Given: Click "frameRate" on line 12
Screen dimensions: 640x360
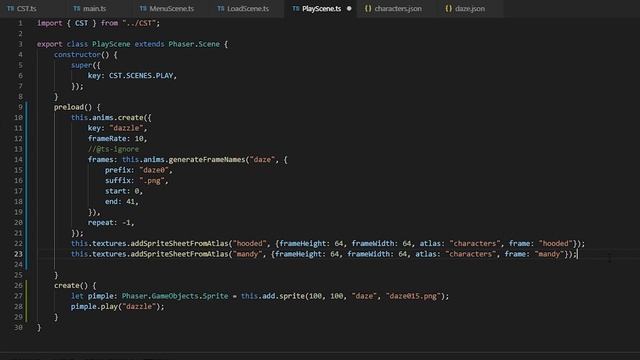Looking at the screenshot, I should pos(107,138).
